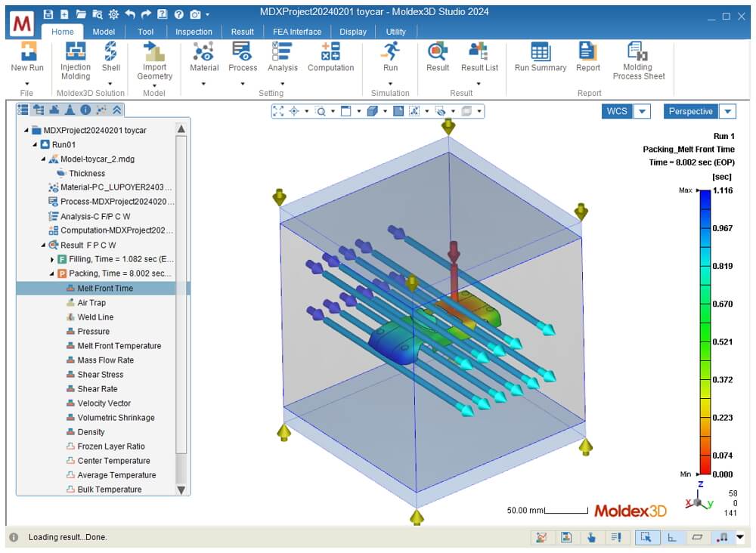Select Volumetric Shrinkage result in tree
The width and height of the screenshot is (756, 553).
116,418
